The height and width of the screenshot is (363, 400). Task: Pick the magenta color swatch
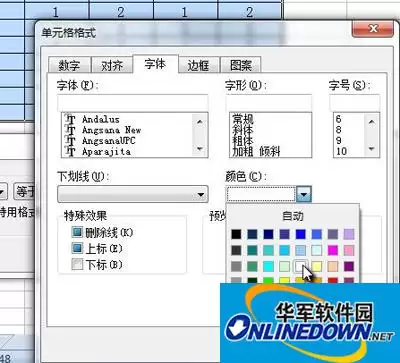[333, 250]
